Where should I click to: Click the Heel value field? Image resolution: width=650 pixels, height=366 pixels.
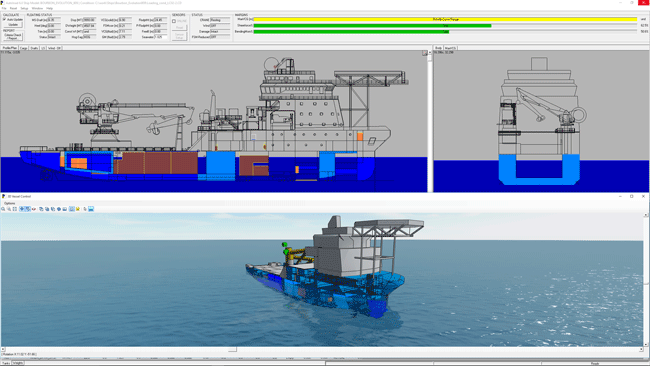click(x=54, y=26)
